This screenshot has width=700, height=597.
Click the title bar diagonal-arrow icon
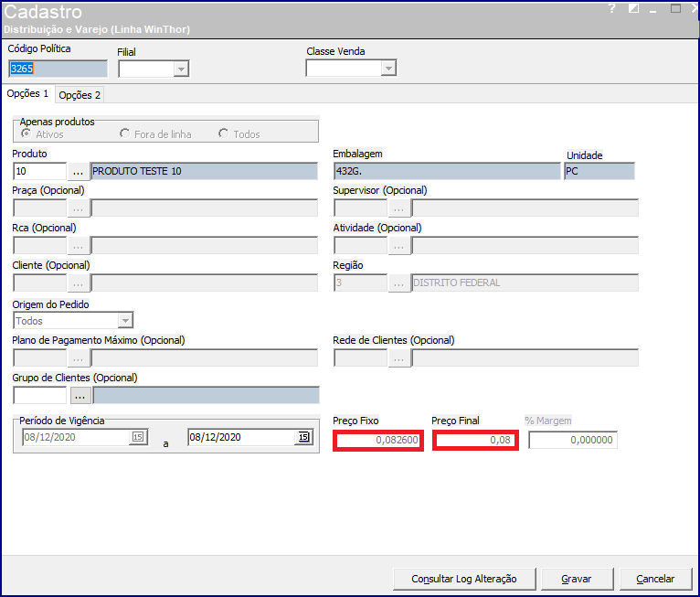[x=633, y=8]
